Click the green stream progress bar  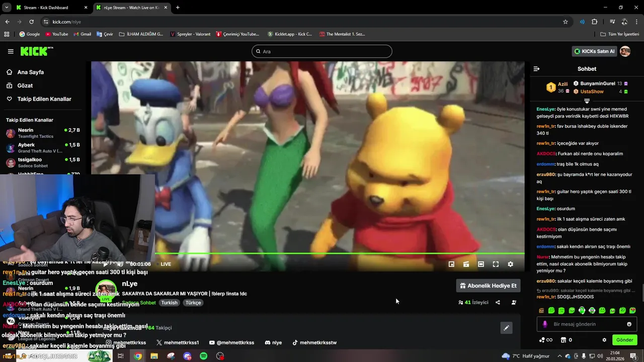coord(340,253)
